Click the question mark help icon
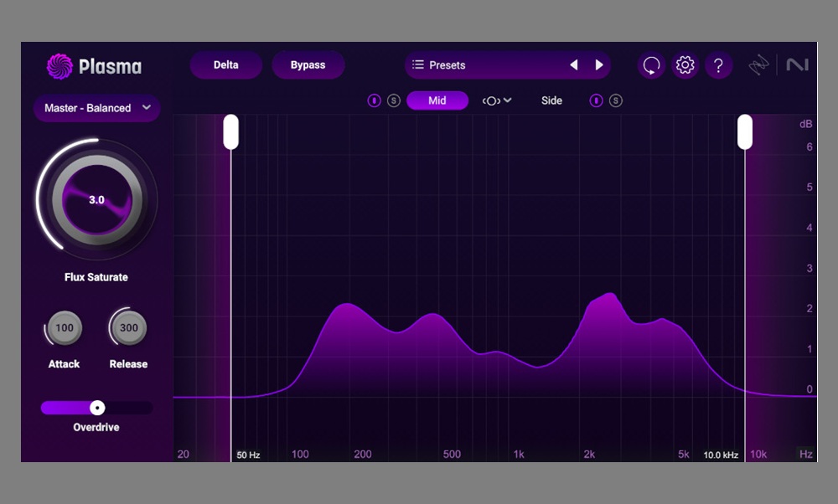This screenshot has height=504, width=838. pyautogui.click(x=719, y=65)
